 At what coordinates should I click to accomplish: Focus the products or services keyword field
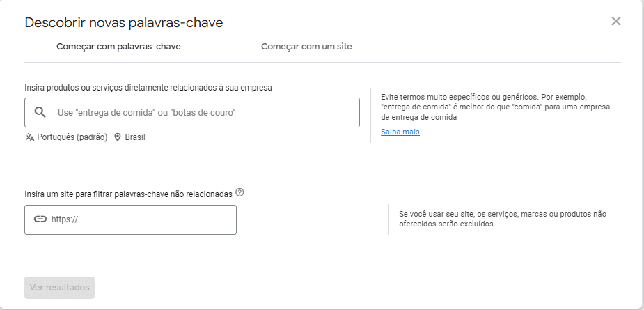pyautogui.click(x=202, y=112)
